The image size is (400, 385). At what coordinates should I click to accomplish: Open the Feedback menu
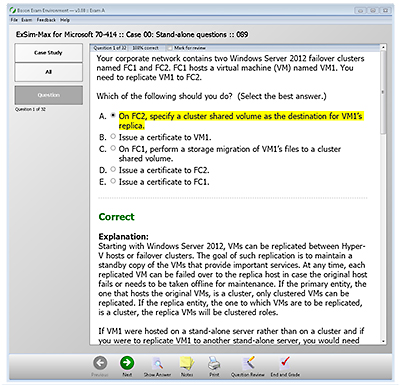(x=46, y=20)
